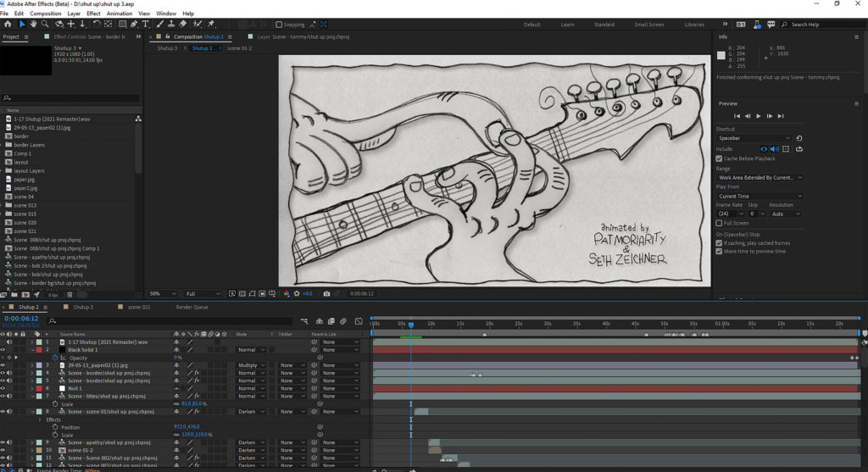
Task: Click the Black Solid 1 opacity value
Action: pyautogui.click(x=177, y=358)
